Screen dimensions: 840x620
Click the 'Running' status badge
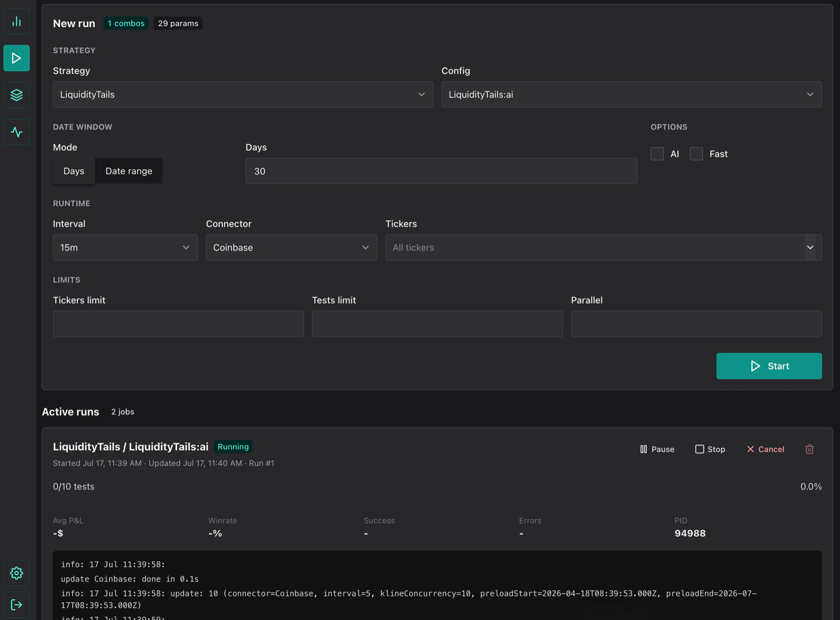point(233,447)
